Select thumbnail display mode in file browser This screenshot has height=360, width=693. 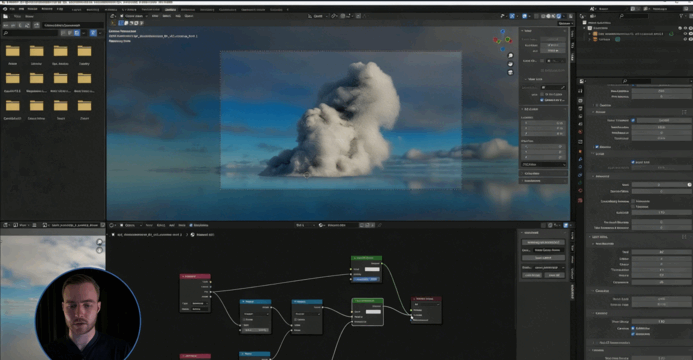pyautogui.click(x=77, y=33)
